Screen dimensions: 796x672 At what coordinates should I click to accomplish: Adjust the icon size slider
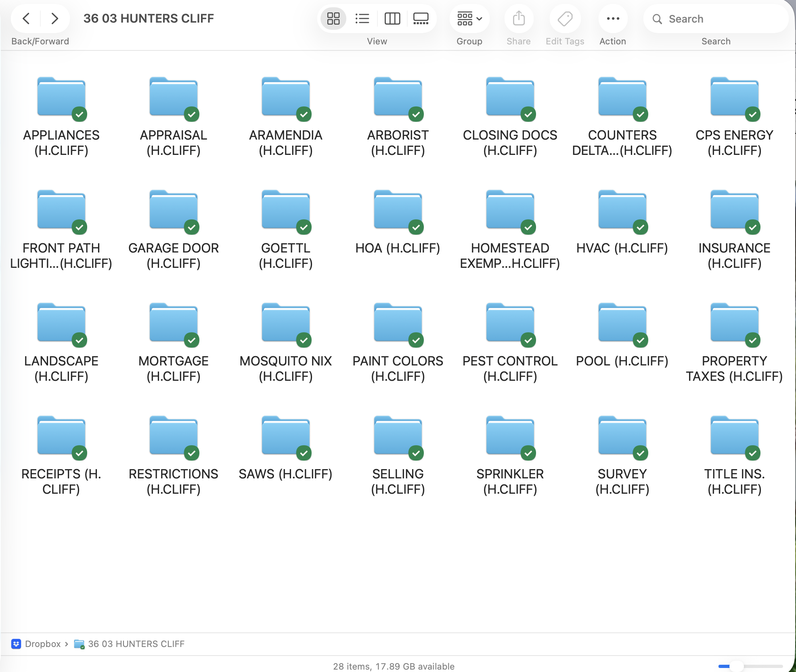tap(736, 666)
